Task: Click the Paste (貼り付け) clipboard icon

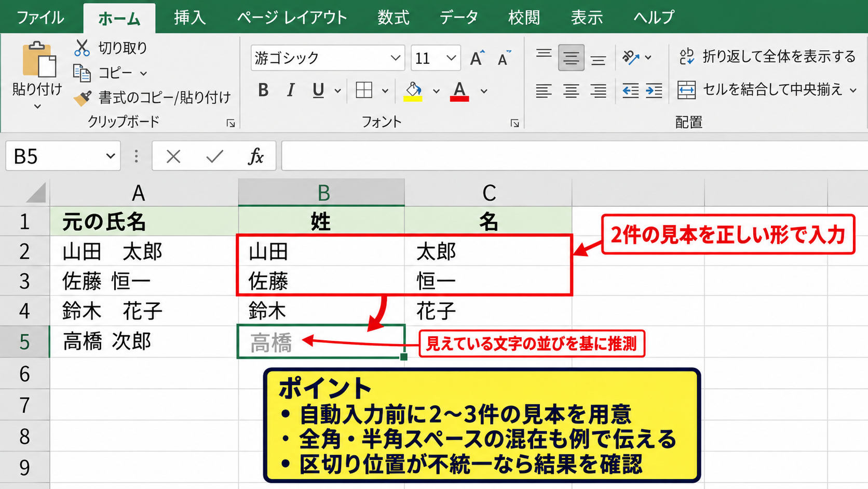Action: click(39, 59)
